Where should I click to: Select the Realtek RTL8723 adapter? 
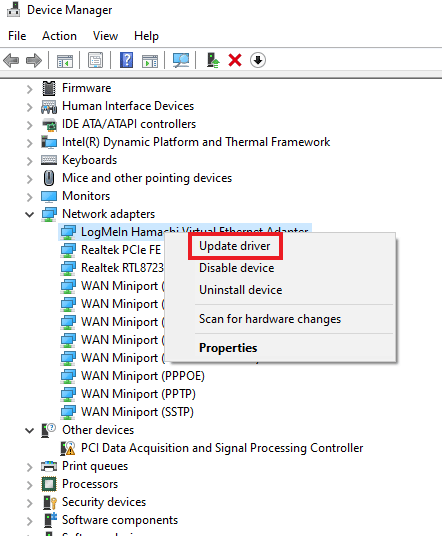(122, 268)
